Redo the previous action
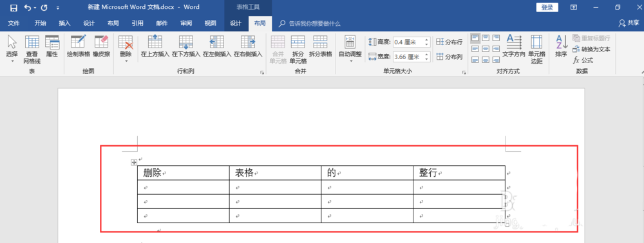 [44, 7]
